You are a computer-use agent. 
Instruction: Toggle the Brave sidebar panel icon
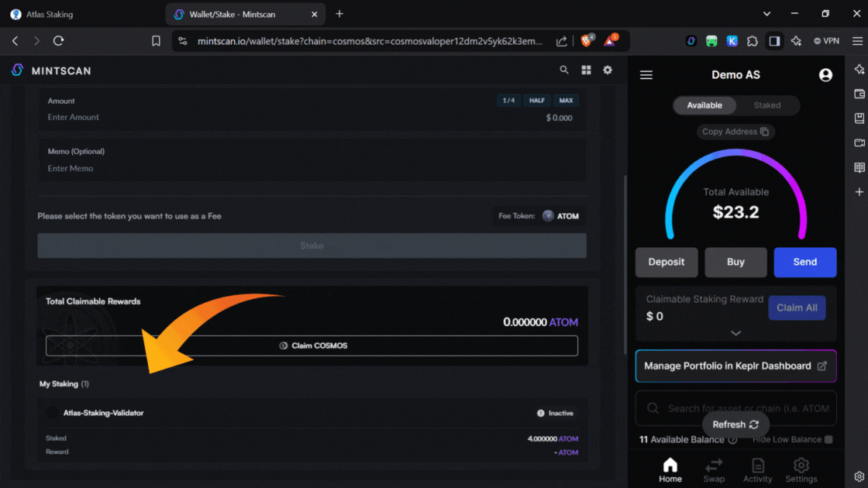point(774,41)
